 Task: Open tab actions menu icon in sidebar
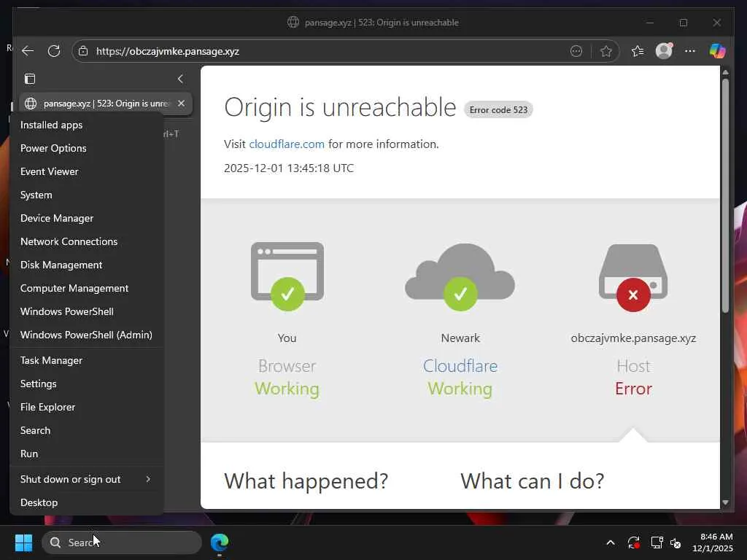coord(30,79)
